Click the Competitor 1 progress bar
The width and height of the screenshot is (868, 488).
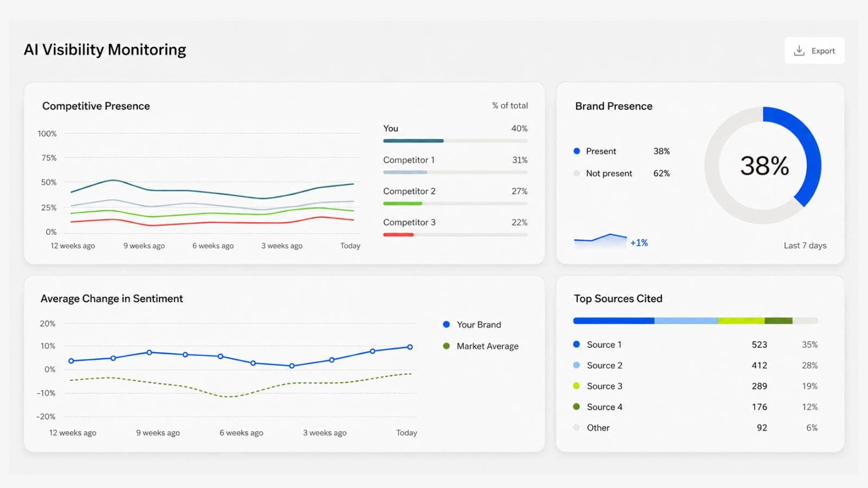455,172
